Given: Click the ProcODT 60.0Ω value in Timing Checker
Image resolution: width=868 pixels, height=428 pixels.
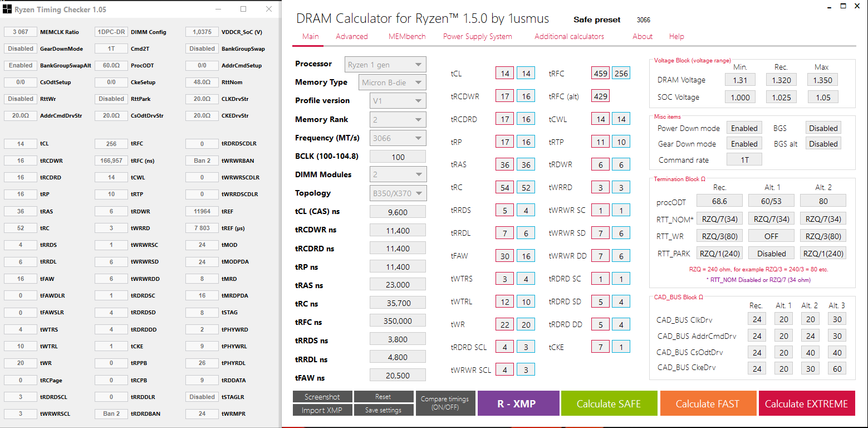Looking at the screenshot, I should (x=111, y=65).
